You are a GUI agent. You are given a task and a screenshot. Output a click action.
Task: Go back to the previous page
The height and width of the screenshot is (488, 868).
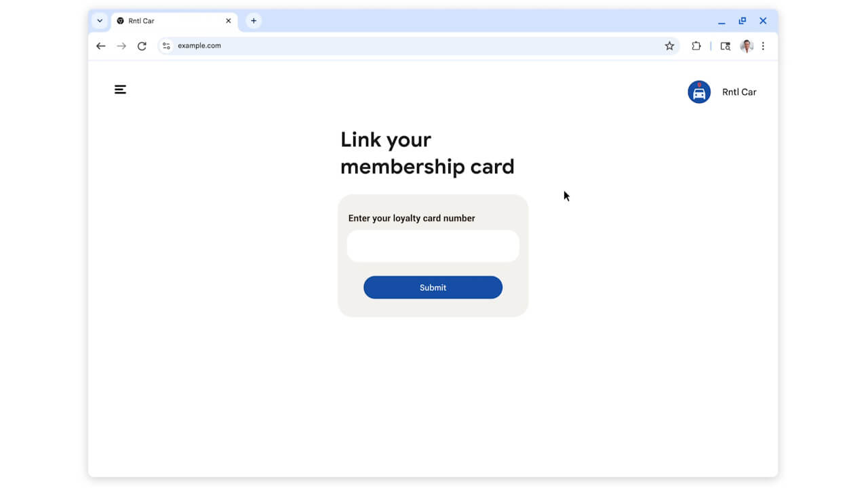click(x=101, y=46)
